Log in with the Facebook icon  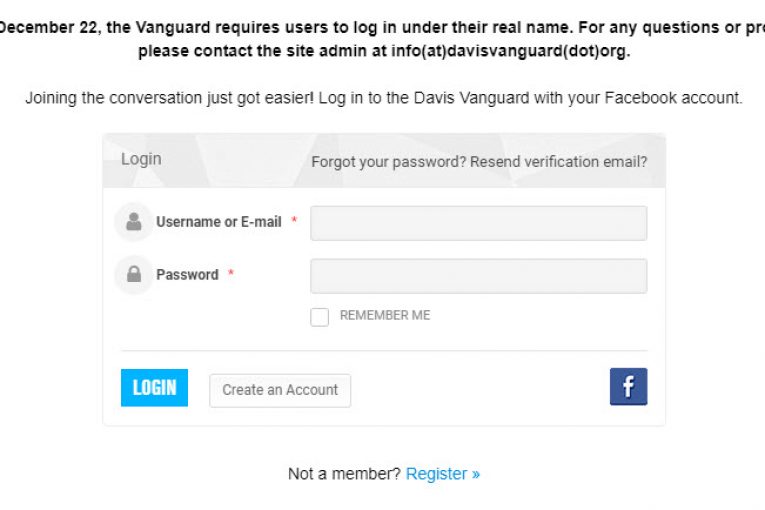click(x=628, y=387)
